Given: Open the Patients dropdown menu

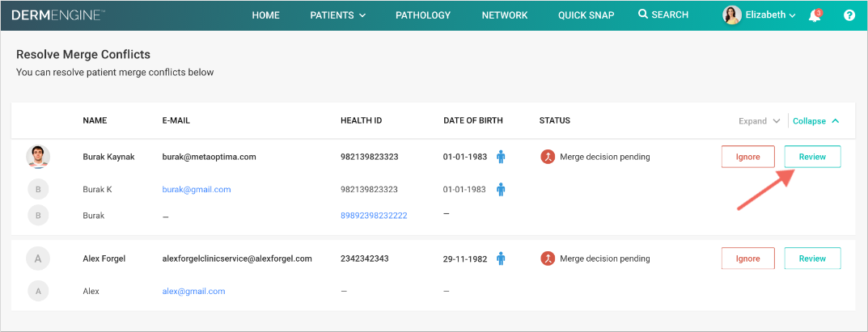Looking at the screenshot, I should pos(337,15).
